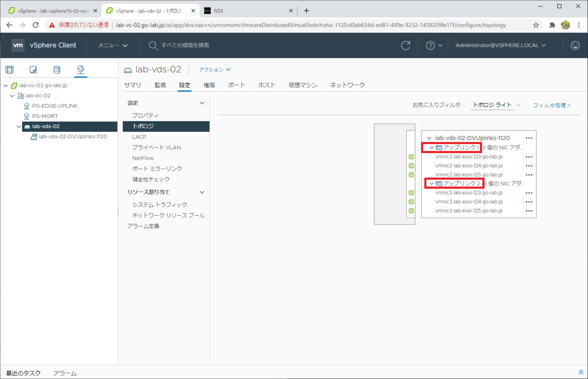Click the browser address bar URL
Image resolution: width=588 pixels, height=379 pixels.
click(311, 25)
